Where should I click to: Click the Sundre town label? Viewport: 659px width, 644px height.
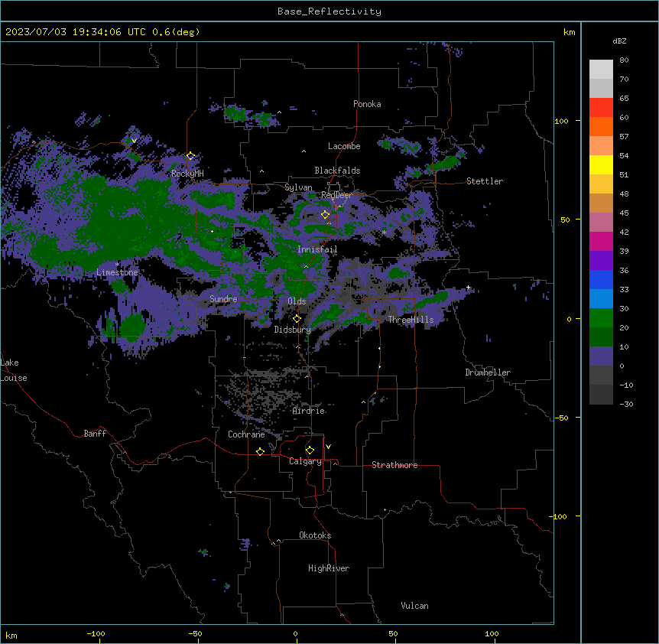click(x=223, y=299)
